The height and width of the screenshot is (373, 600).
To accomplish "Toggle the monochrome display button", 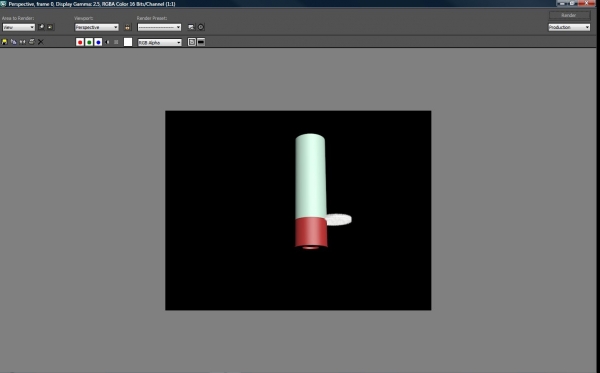I will tap(116, 42).
